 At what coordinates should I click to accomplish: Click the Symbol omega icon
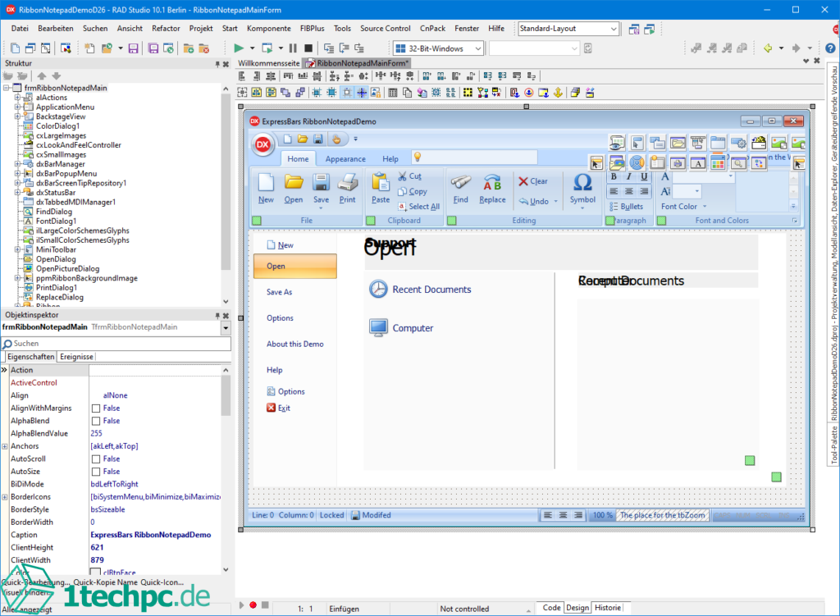click(582, 182)
